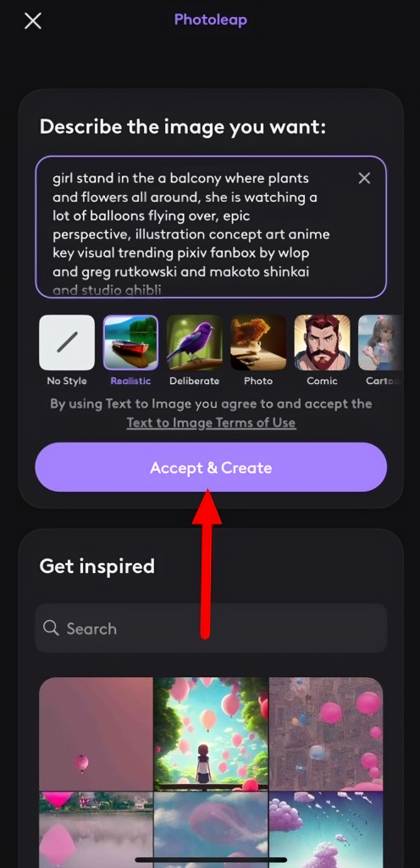Select the Cartoon style thumbnail

[x=380, y=342]
